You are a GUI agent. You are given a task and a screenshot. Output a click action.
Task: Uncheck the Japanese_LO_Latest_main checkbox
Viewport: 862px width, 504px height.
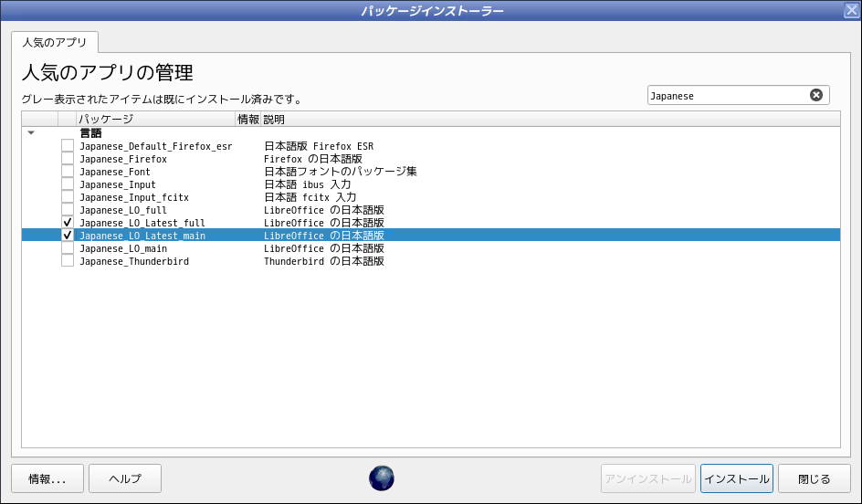[67, 236]
